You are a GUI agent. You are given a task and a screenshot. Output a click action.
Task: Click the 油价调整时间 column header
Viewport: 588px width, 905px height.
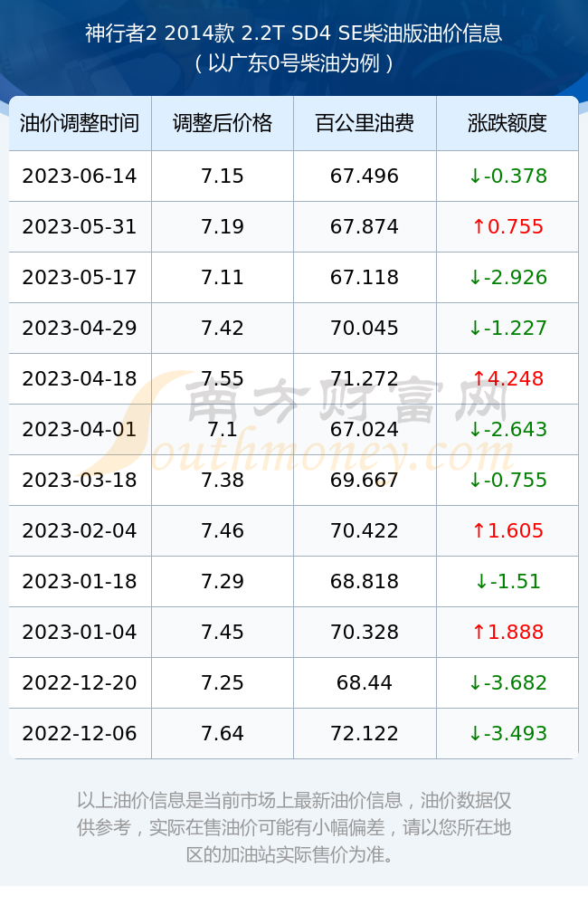tap(80, 123)
